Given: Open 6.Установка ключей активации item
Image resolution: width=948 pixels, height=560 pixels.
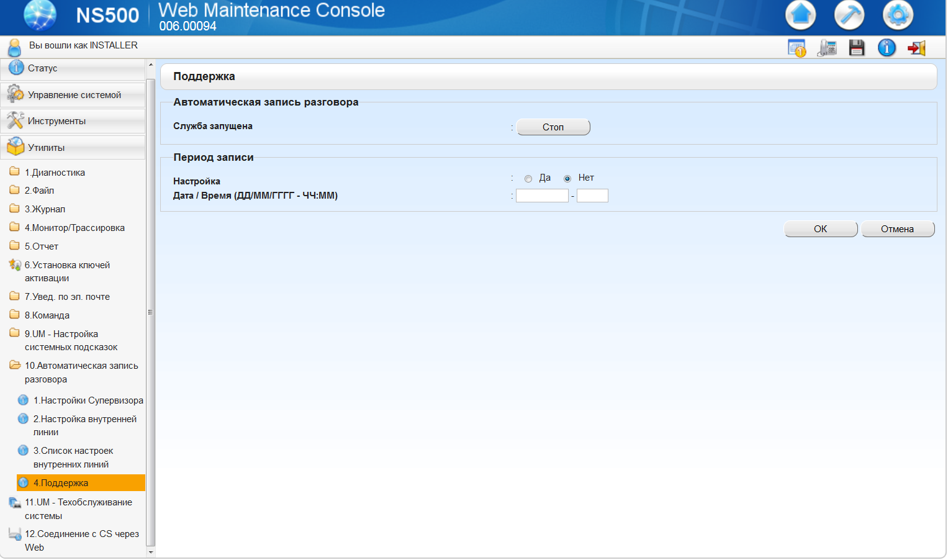Looking at the screenshot, I should (x=67, y=271).
